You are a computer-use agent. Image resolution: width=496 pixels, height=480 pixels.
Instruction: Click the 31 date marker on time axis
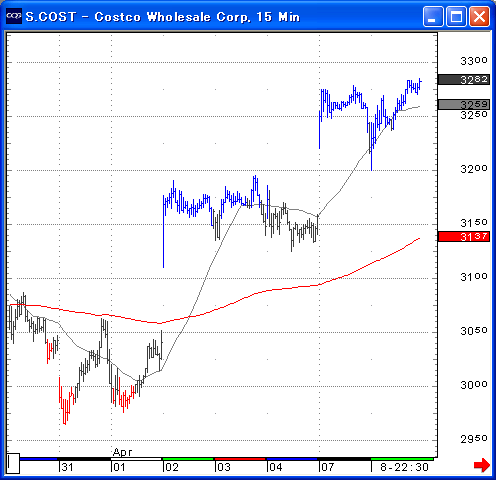(x=67, y=467)
